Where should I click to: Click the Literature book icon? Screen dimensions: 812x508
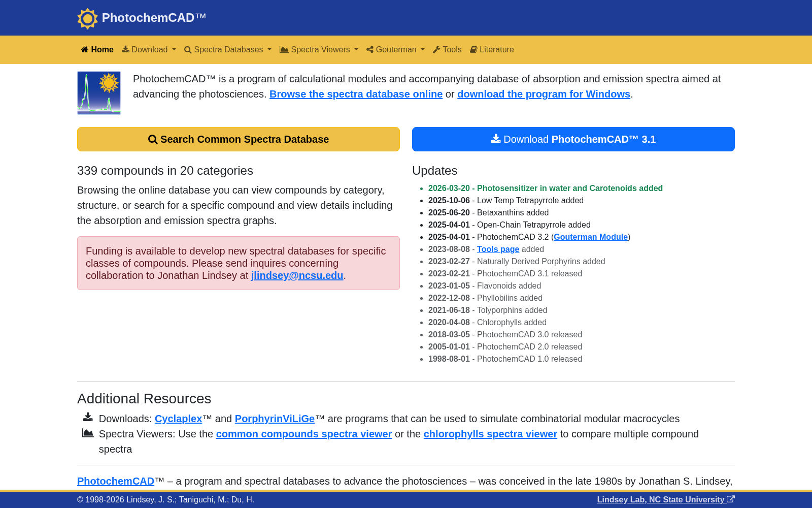[x=473, y=49]
